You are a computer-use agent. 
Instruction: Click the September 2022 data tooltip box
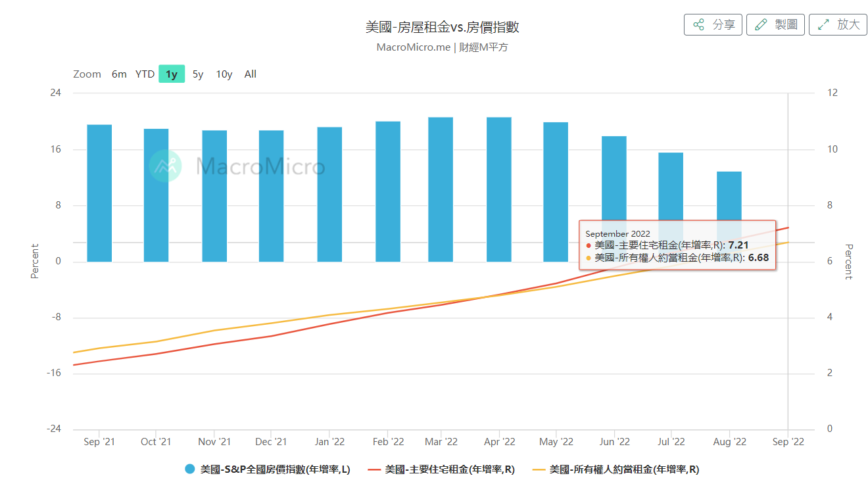(x=677, y=243)
